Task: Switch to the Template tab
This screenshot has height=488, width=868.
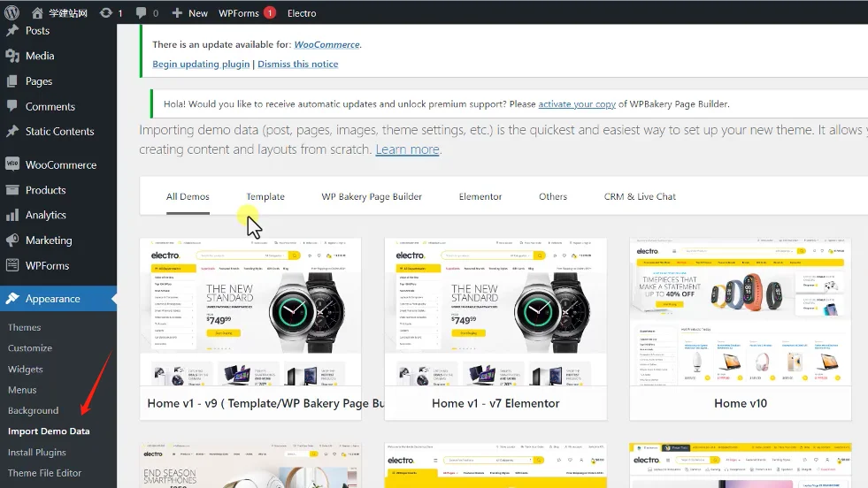Action: (265, 196)
